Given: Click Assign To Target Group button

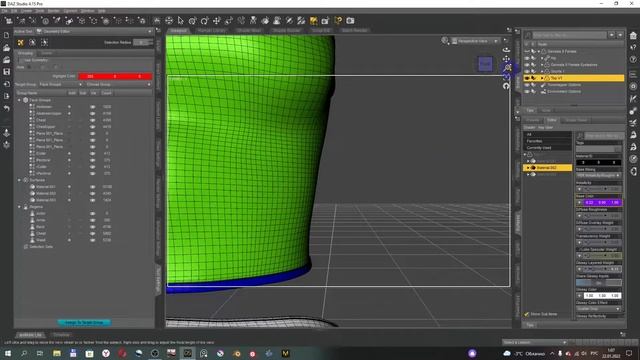Looking at the screenshot, I should (x=84, y=322).
